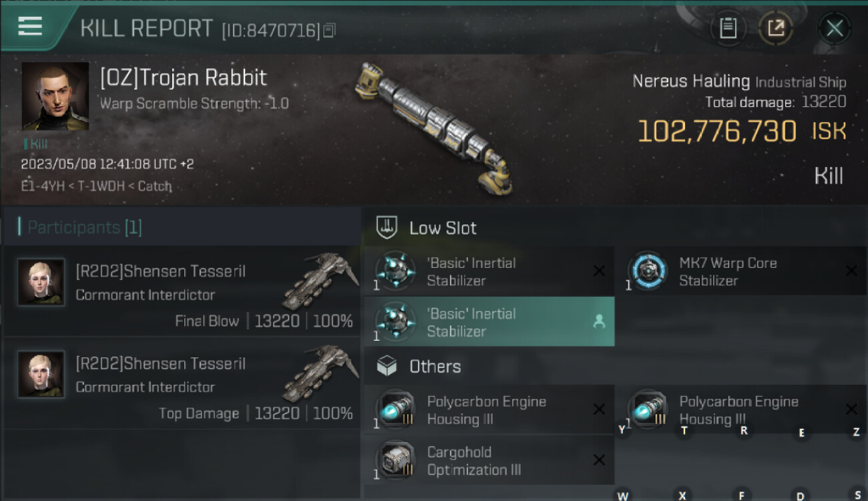Click the Nereus Hauling ship image
The width and height of the screenshot is (868, 501).
point(435,128)
